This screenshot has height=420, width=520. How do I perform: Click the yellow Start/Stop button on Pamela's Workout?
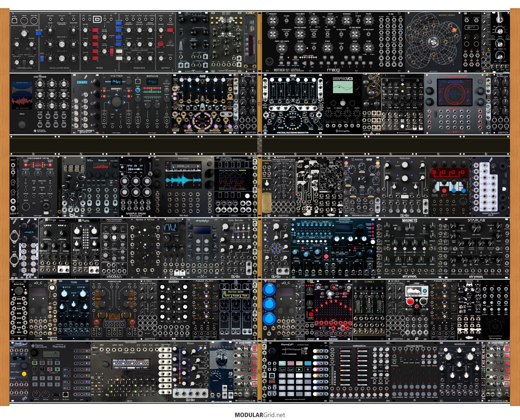[x=24, y=374]
